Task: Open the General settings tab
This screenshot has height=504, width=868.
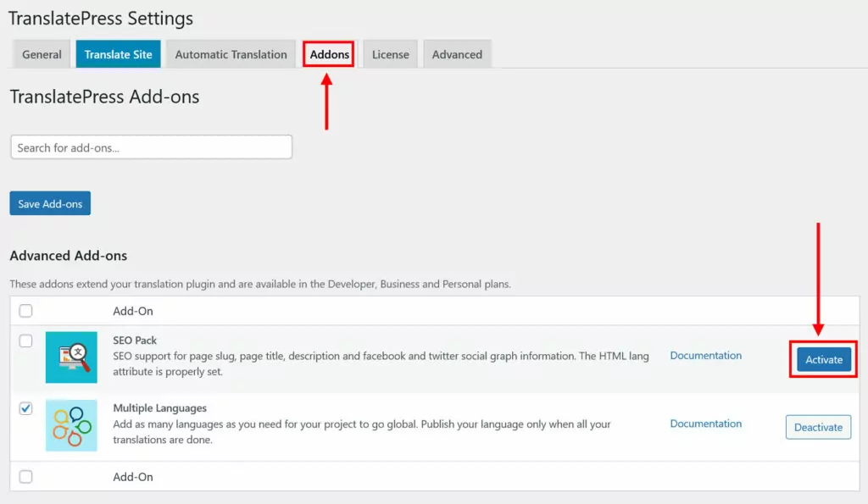Action: coord(42,54)
